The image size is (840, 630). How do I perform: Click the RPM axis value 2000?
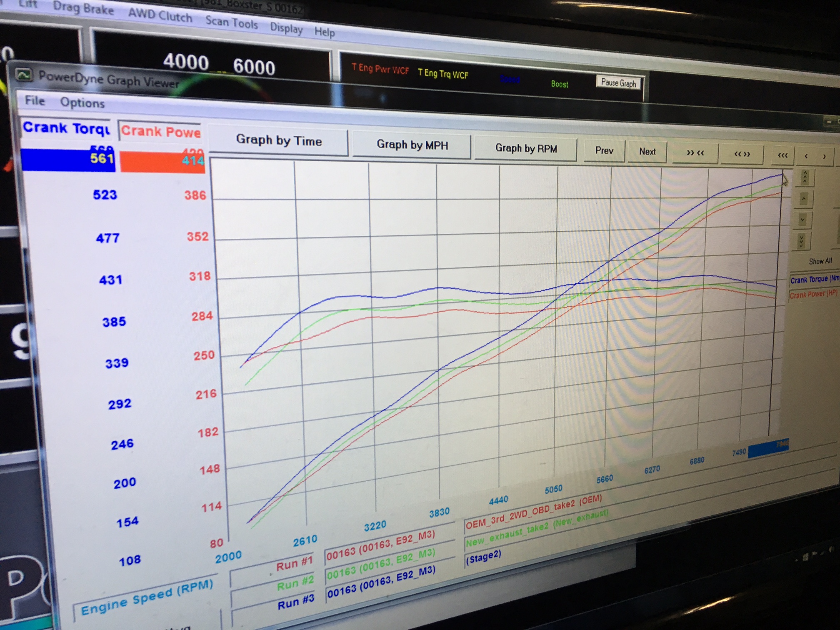pos(228,557)
